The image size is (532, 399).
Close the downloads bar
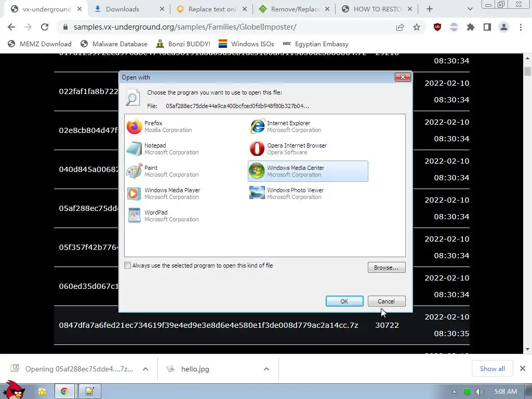(523, 368)
